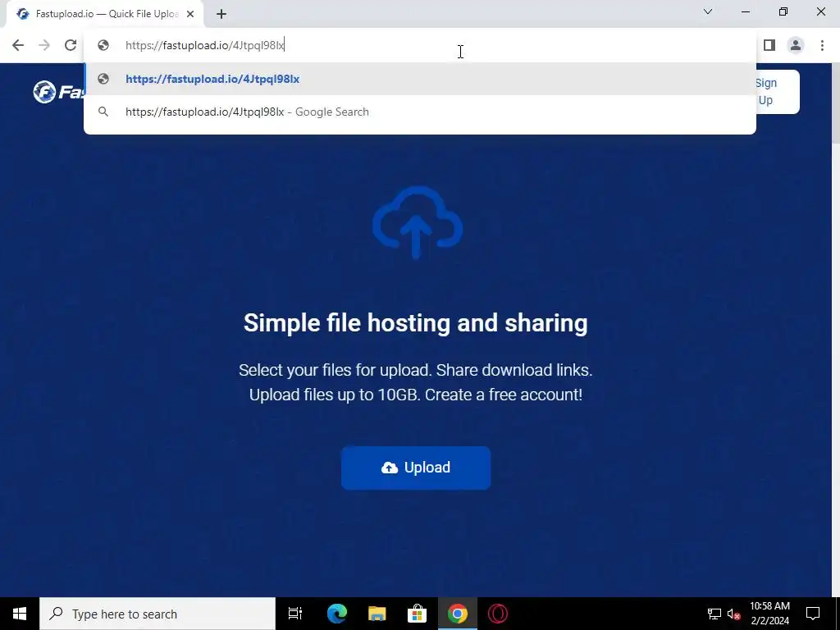The width and height of the screenshot is (840, 630).
Task: Open the tab search chevron
Action: (x=708, y=11)
